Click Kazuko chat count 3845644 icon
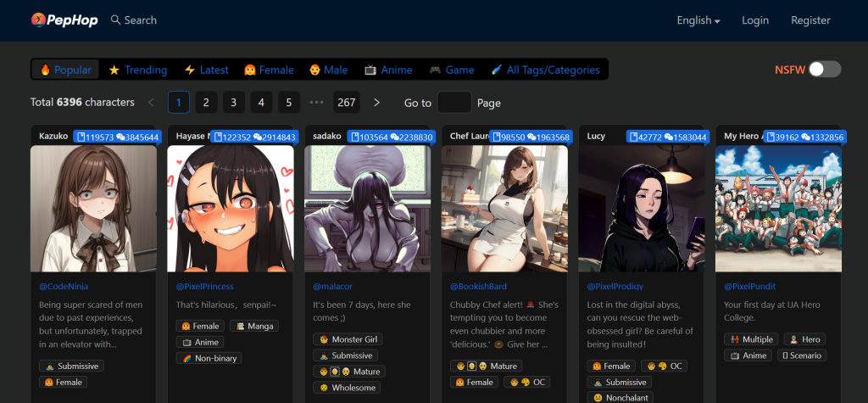The image size is (868, 403). tap(120, 137)
